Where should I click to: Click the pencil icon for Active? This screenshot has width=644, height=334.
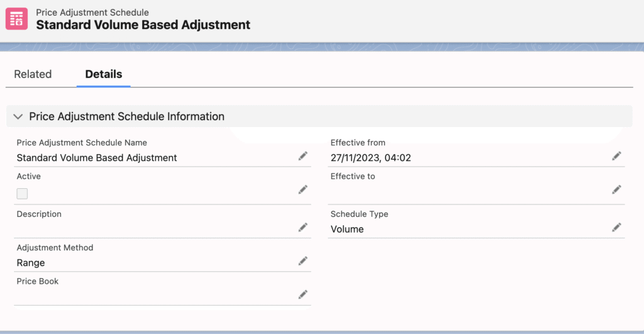tap(303, 189)
